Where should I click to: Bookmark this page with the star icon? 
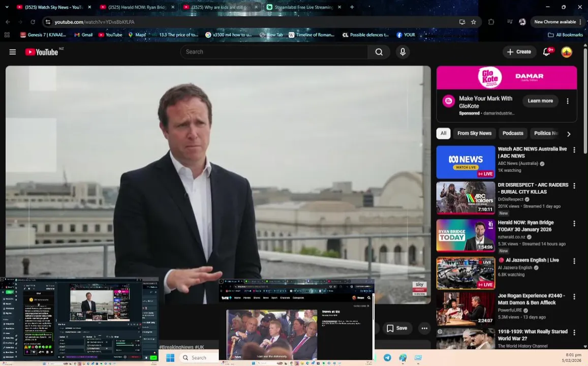[x=473, y=22]
